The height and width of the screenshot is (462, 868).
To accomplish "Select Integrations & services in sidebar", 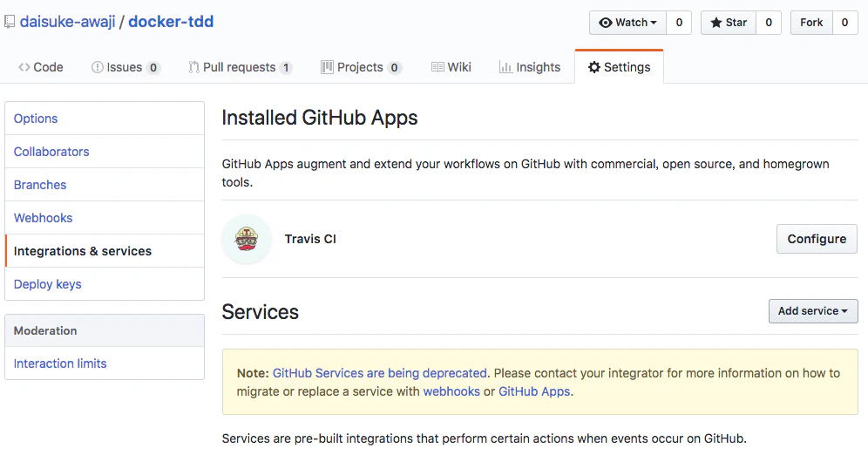I will pos(105,251).
